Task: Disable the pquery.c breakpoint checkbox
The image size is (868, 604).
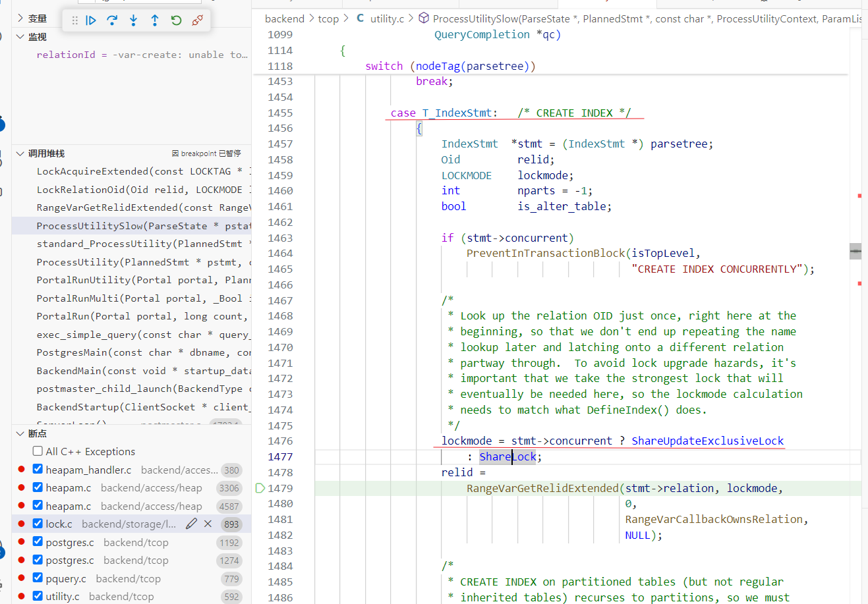Action: tap(38, 578)
